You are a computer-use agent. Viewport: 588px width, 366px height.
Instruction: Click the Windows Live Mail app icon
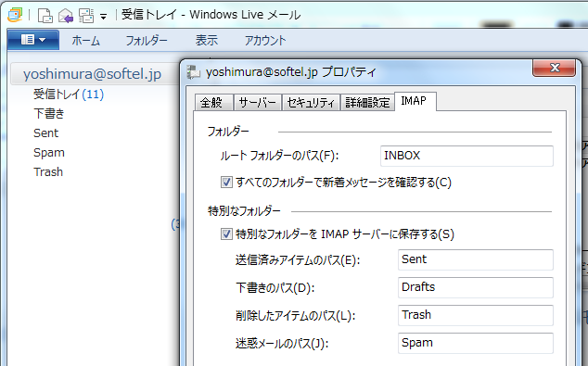tap(16, 15)
